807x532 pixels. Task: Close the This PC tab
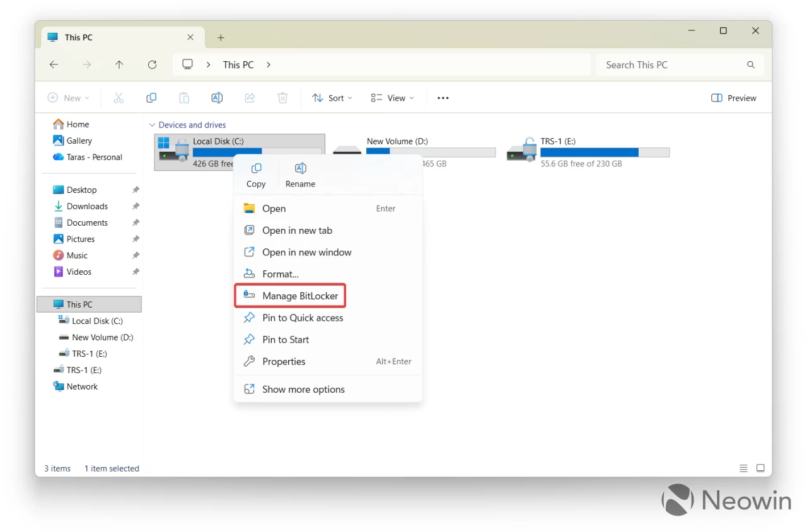pos(190,37)
